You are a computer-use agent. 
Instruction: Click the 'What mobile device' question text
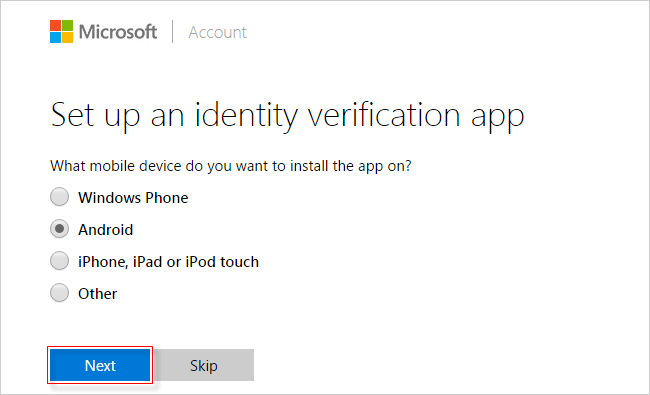230,166
